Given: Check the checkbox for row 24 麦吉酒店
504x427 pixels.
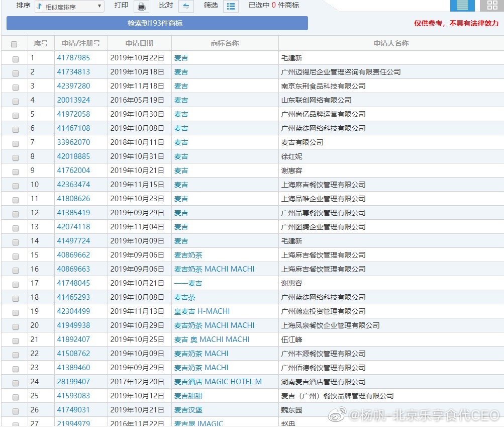Looking at the screenshot, I should click(15, 383).
